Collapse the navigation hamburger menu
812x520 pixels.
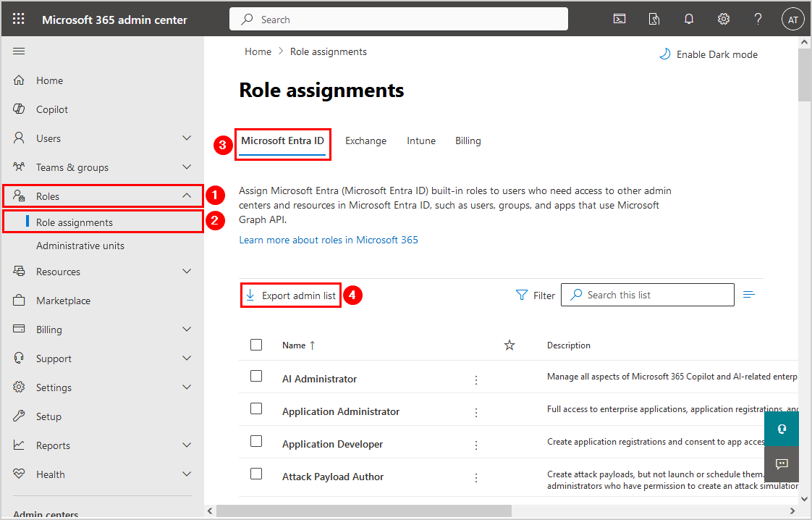[20, 51]
